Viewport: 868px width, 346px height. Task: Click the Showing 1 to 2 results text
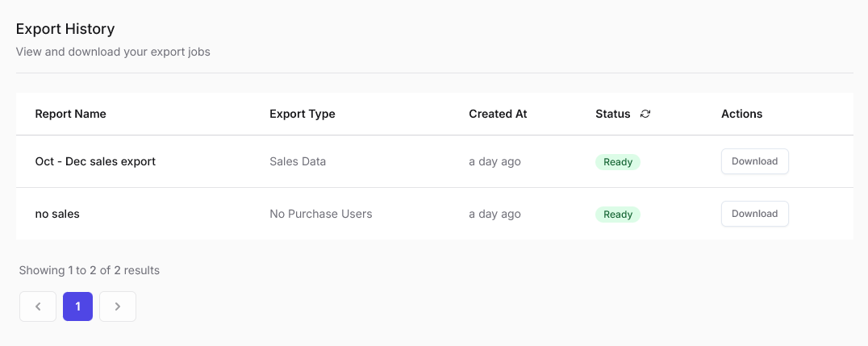click(90, 270)
